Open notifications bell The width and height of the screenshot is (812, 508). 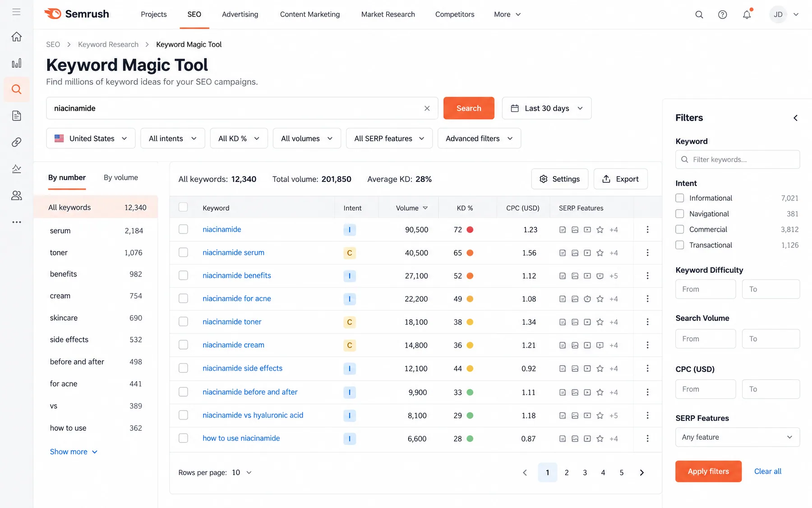pyautogui.click(x=747, y=14)
